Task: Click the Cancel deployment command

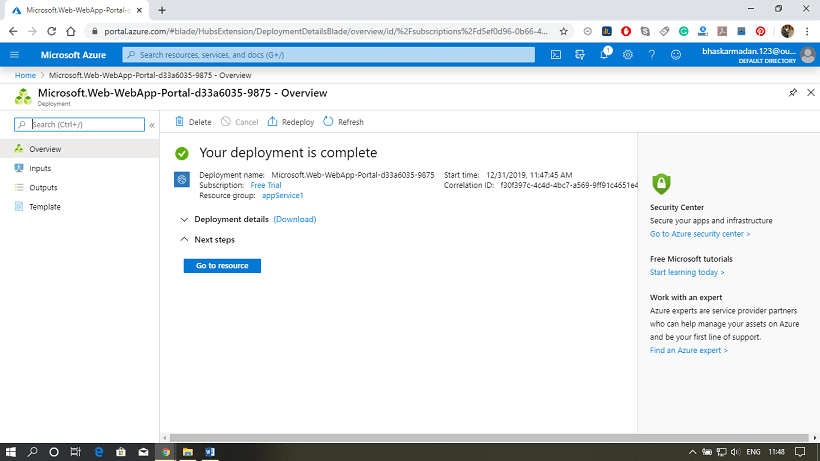Action: pos(240,122)
